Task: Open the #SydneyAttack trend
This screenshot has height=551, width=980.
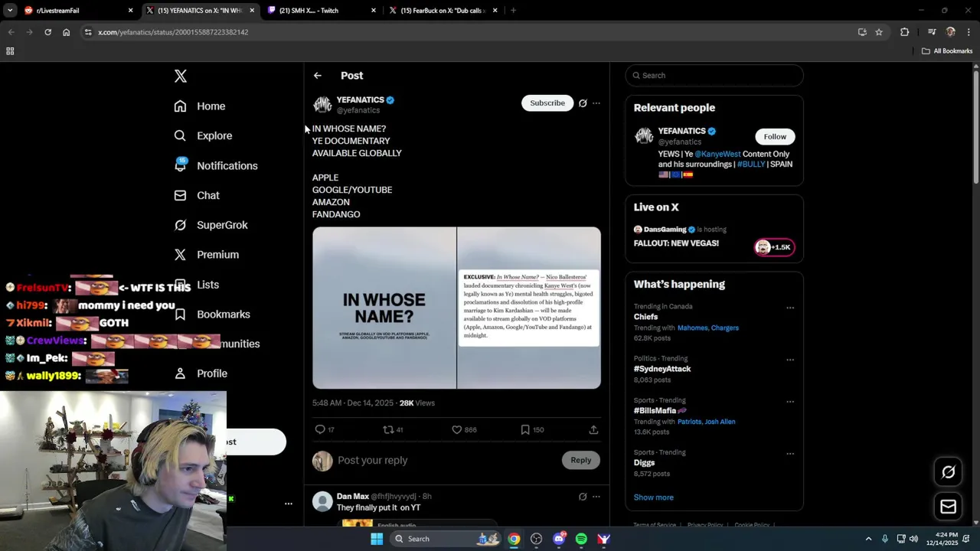Action: tap(662, 369)
